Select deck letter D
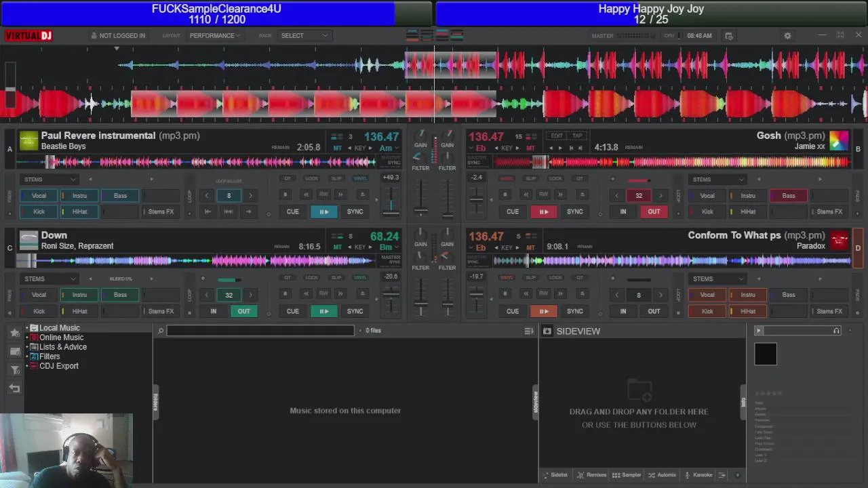868x488 pixels. [858, 248]
